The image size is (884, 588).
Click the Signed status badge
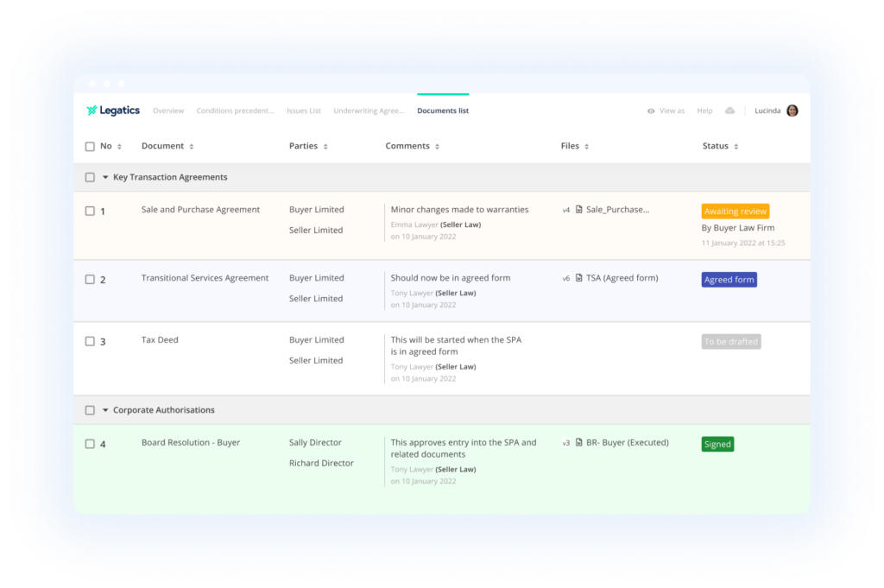pos(717,445)
